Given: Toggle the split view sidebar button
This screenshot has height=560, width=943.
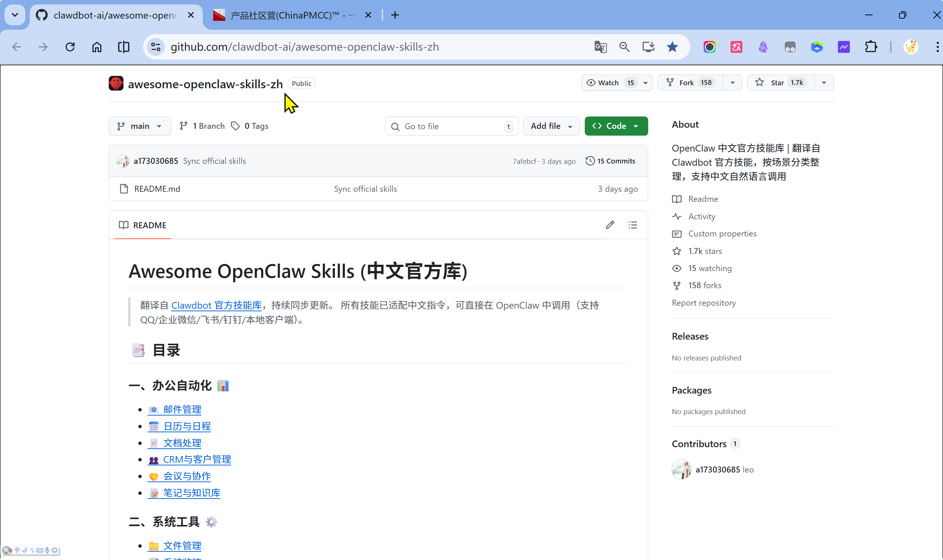Looking at the screenshot, I should click(123, 47).
